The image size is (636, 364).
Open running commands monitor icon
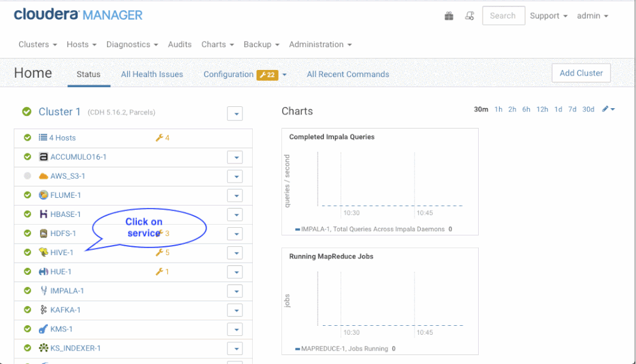[470, 16]
